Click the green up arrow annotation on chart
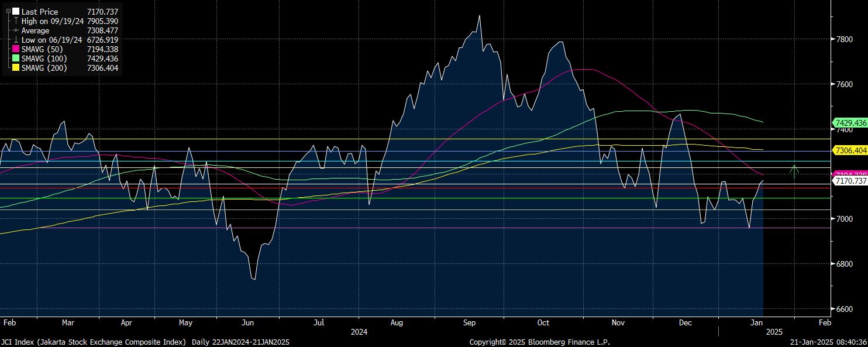This screenshot has height=347, width=868. pyautogui.click(x=794, y=171)
